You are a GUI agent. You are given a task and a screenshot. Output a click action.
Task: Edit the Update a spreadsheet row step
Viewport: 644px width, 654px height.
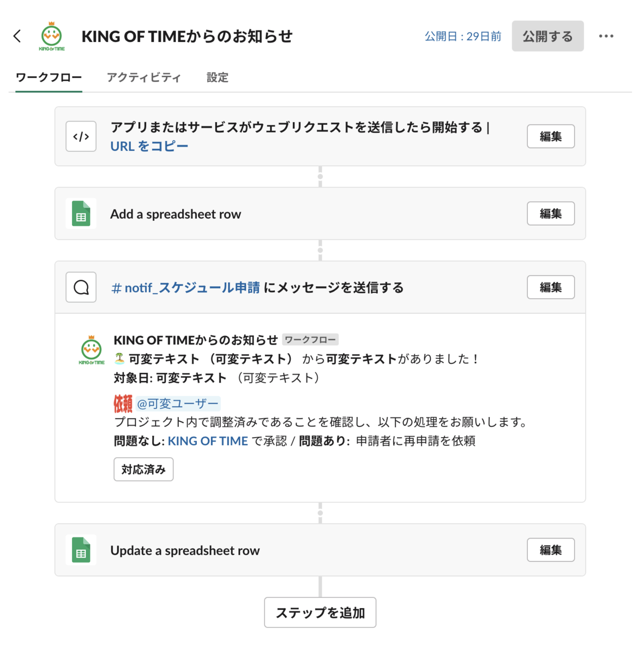point(551,550)
